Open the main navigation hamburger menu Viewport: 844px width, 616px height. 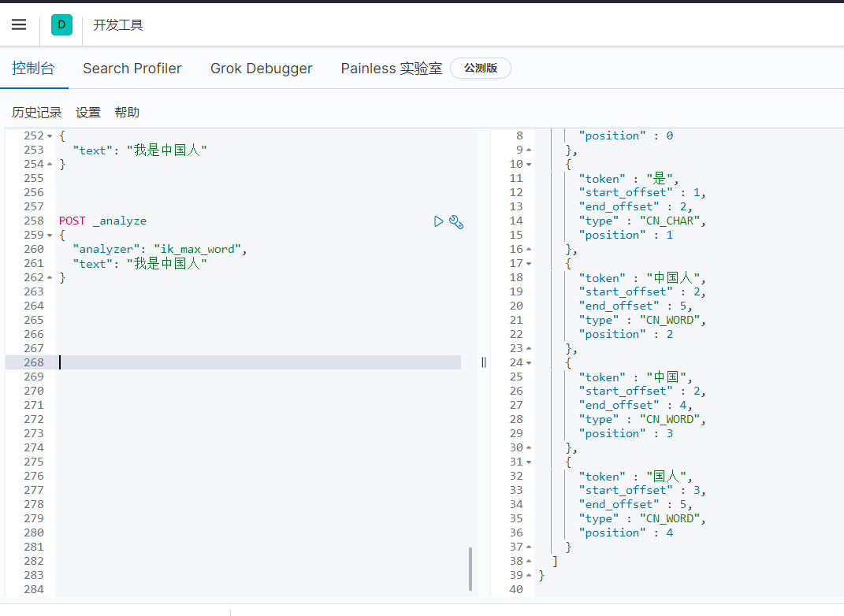pyautogui.click(x=19, y=24)
